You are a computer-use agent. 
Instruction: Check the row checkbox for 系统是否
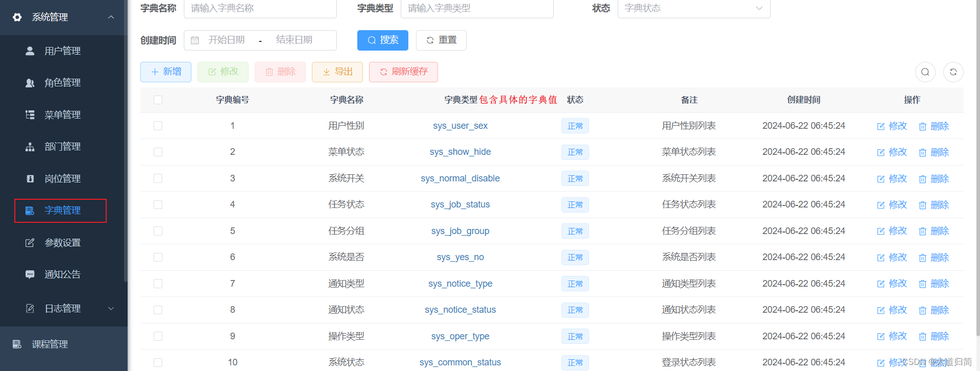click(x=158, y=257)
